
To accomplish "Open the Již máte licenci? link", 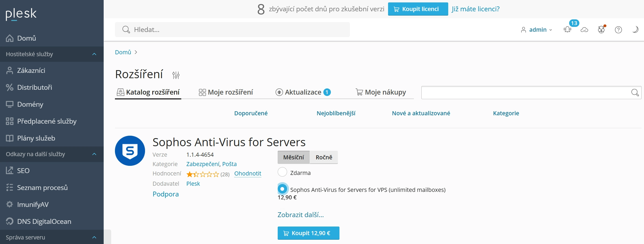I will (x=476, y=9).
